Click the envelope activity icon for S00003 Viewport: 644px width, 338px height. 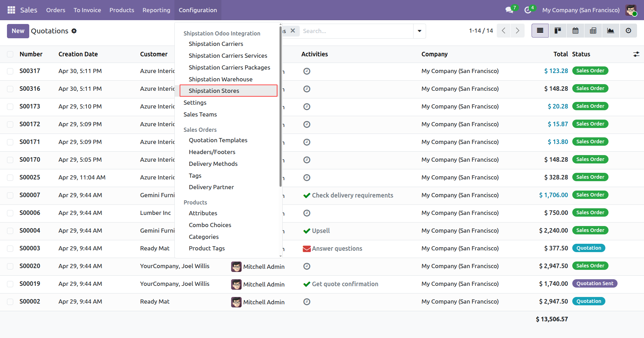tap(307, 249)
